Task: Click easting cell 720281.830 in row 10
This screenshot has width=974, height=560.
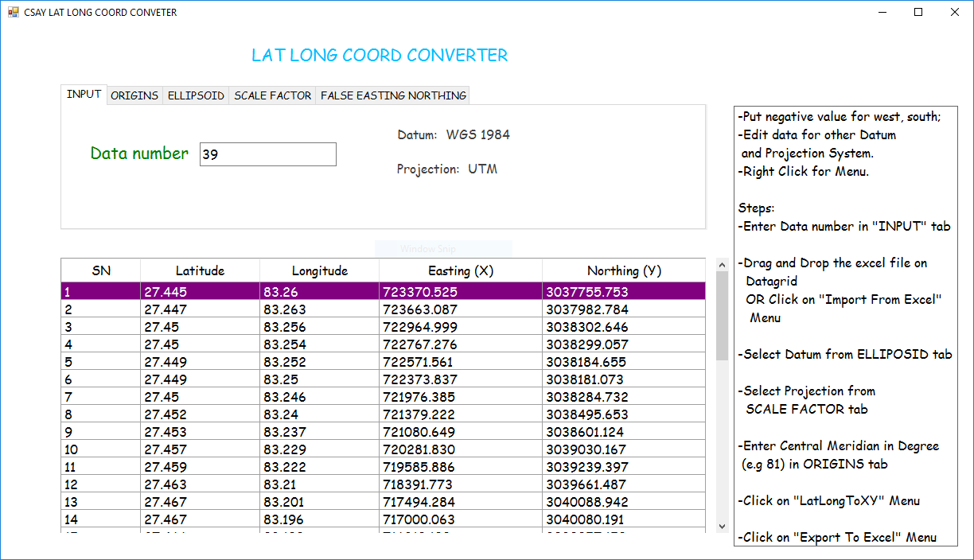Action: (461, 449)
